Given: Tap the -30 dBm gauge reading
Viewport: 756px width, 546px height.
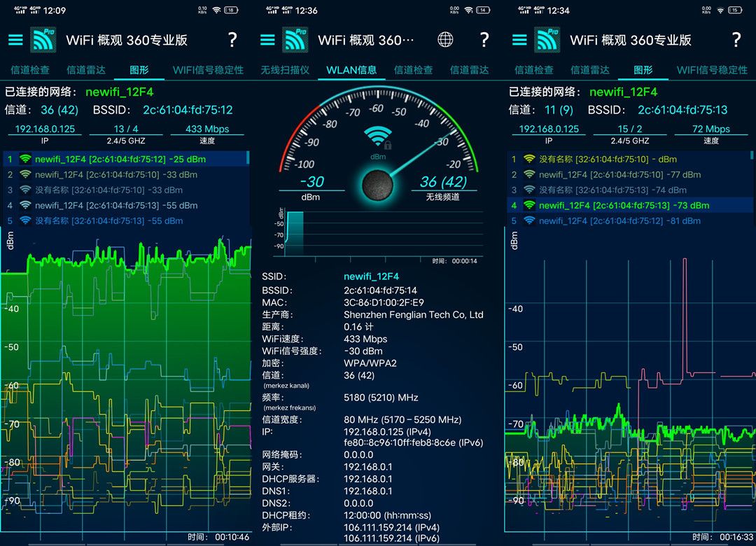Looking at the screenshot, I should tap(311, 182).
